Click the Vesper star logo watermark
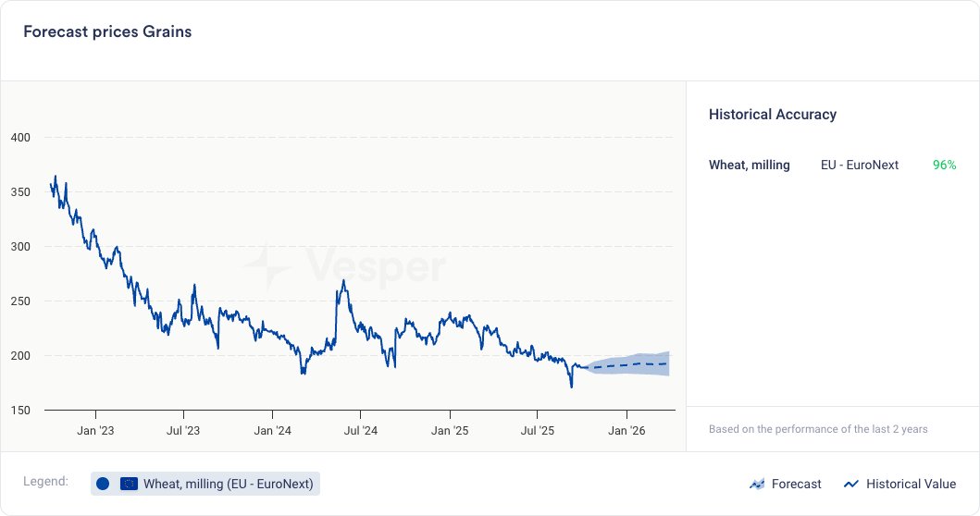The image size is (980, 516). coord(267,267)
